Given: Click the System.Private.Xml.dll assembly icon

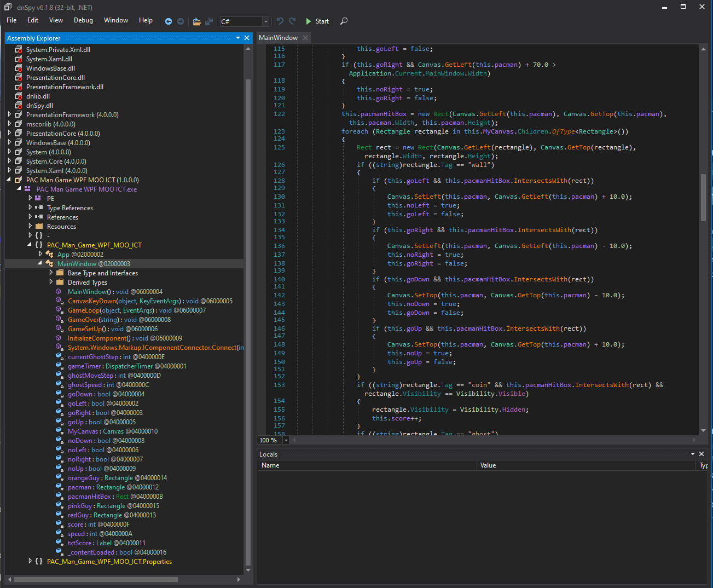Looking at the screenshot, I should (18, 50).
